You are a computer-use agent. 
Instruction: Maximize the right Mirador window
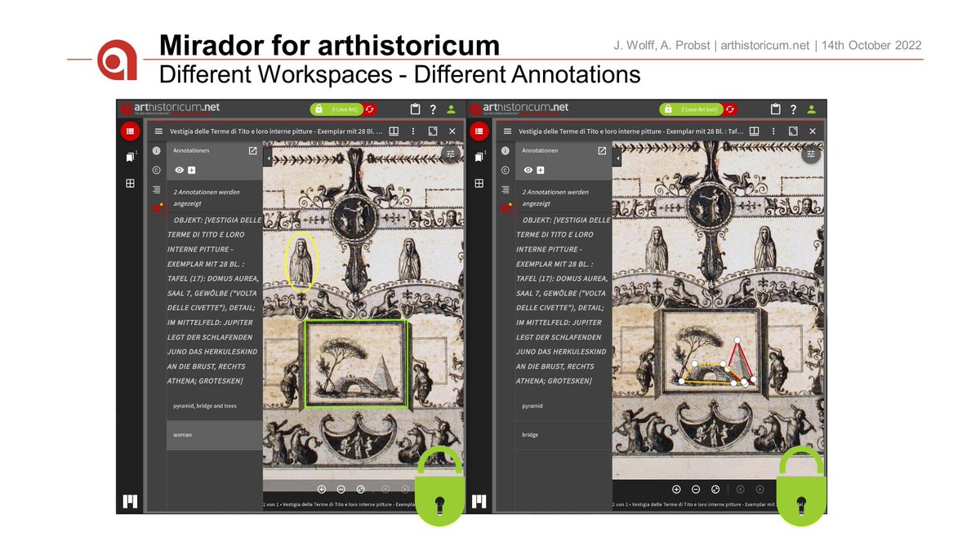pos(793,131)
